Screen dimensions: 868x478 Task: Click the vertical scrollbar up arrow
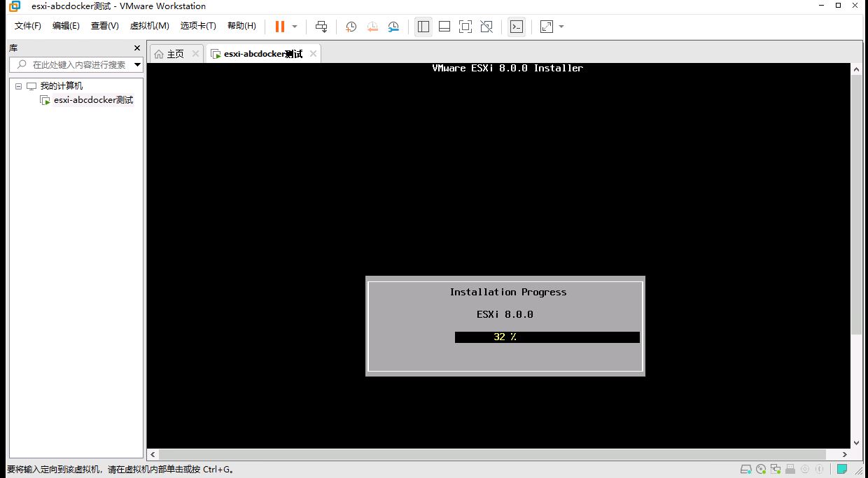coord(856,69)
